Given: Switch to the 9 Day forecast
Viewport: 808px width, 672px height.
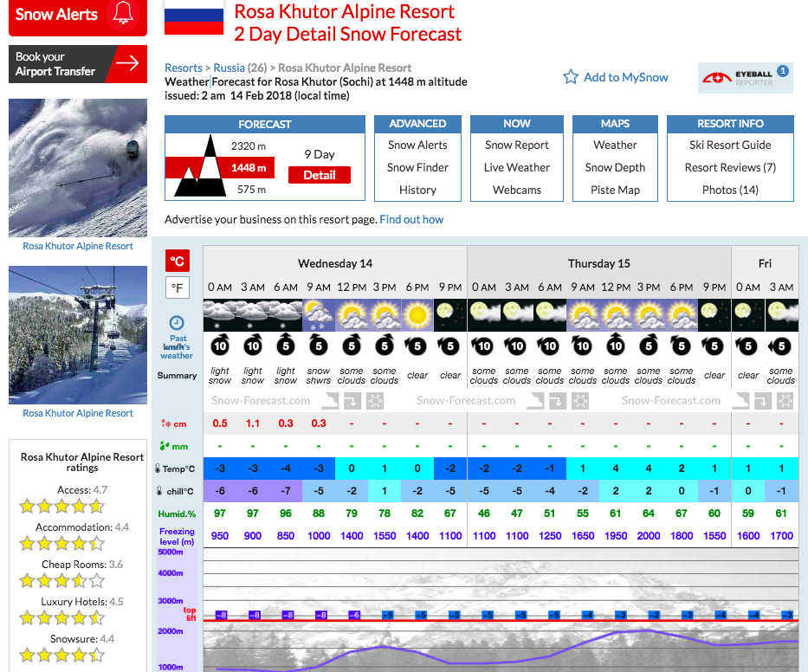Looking at the screenshot, I should (320, 154).
